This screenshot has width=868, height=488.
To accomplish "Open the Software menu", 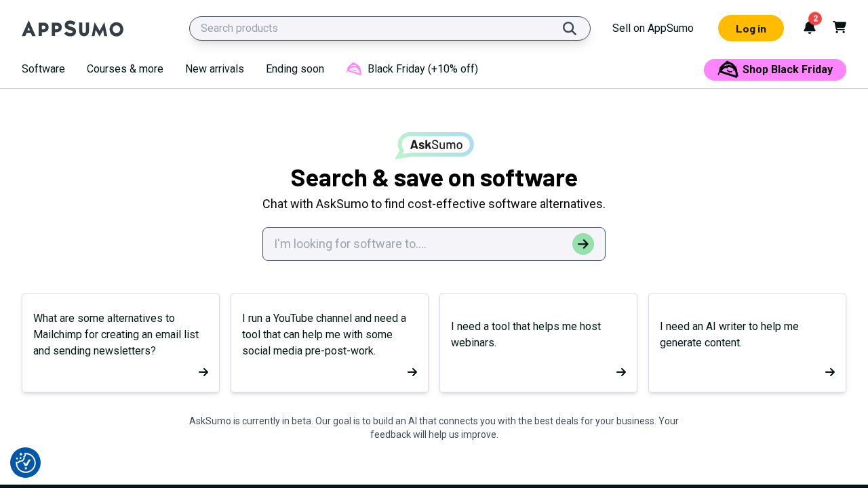I will (43, 68).
